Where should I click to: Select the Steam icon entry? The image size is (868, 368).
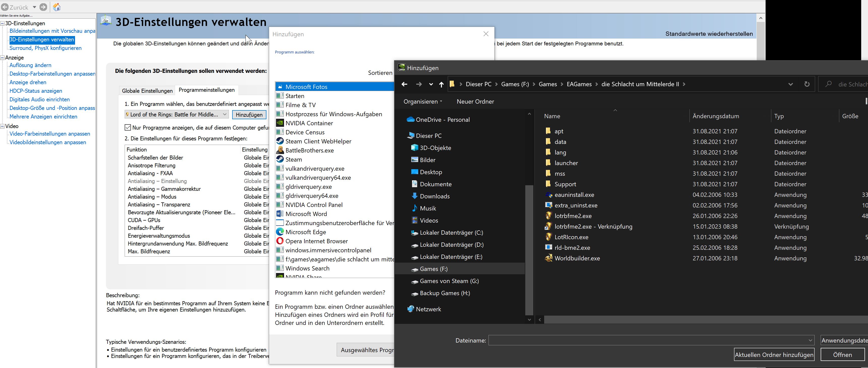tap(280, 160)
